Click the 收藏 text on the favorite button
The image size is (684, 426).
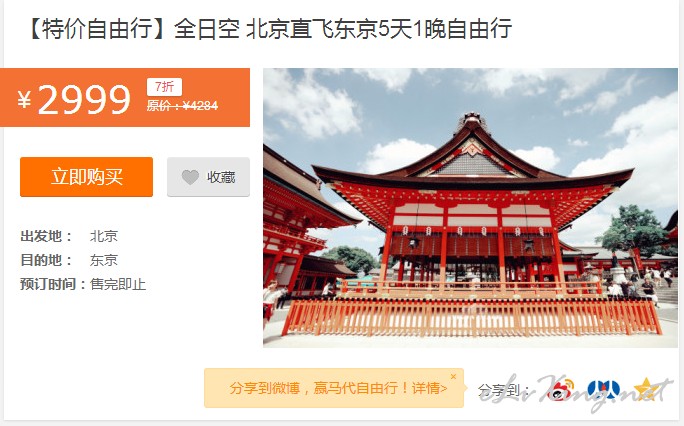[x=221, y=177]
